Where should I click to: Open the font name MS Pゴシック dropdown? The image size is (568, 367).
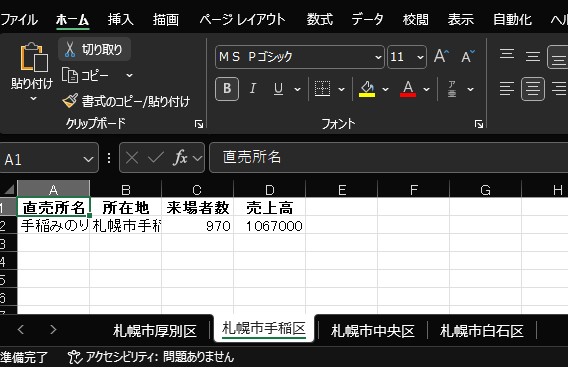click(x=378, y=57)
